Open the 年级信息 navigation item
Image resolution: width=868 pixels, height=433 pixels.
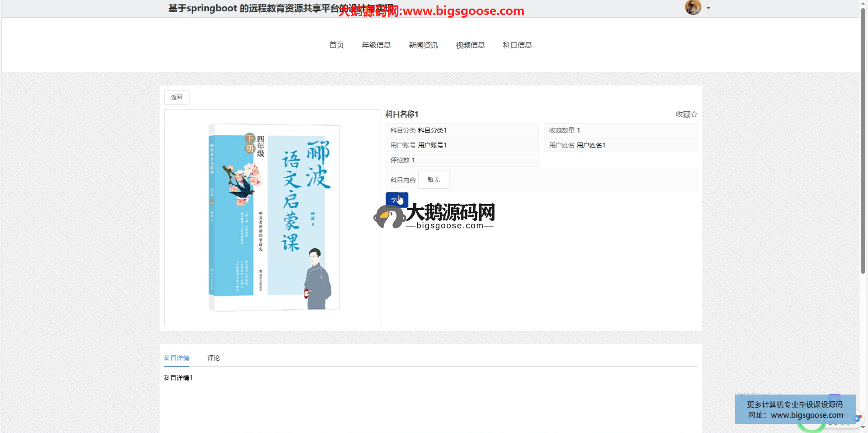(x=376, y=45)
